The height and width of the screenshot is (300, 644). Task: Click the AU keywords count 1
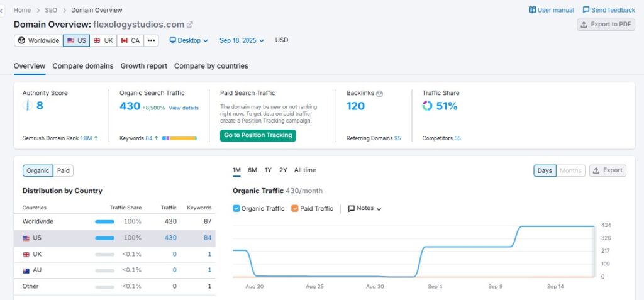point(209,270)
